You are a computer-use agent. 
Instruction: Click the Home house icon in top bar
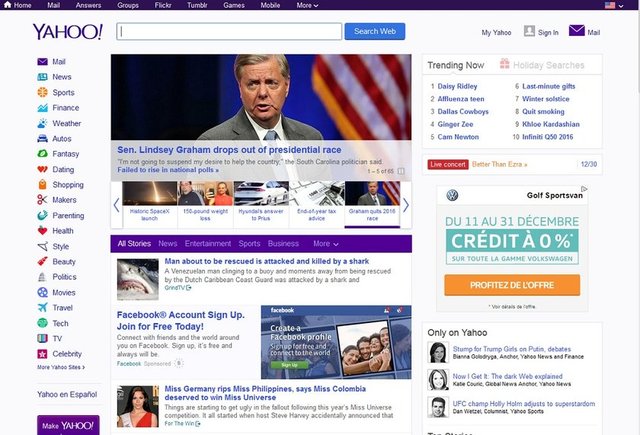click(7, 4)
